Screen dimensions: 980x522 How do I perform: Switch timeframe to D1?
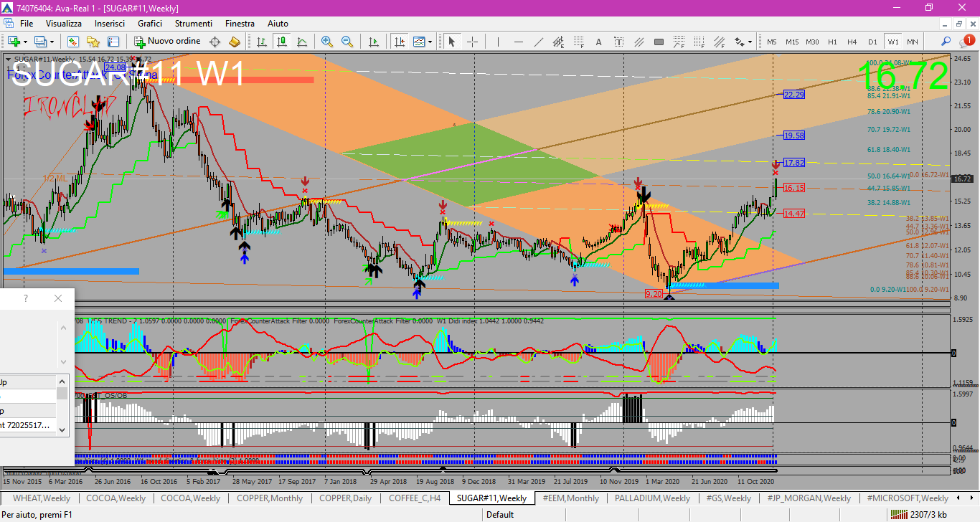pyautogui.click(x=872, y=42)
